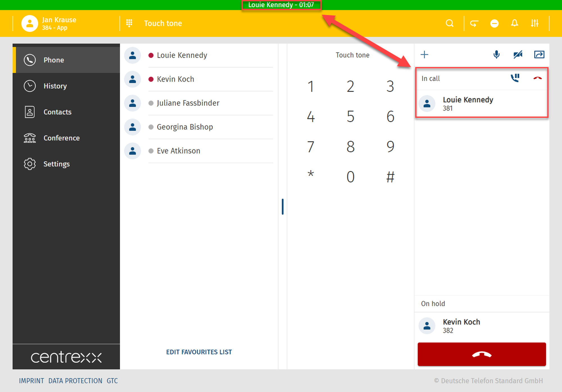This screenshot has height=392, width=562.
Task: Put Louie Kennedy call on hold
Action: tap(515, 78)
